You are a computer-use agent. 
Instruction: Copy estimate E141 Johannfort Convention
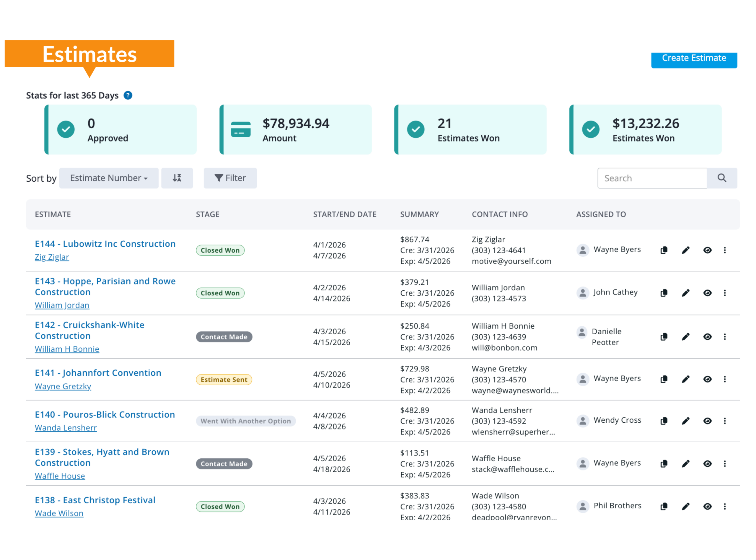tap(664, 379)
